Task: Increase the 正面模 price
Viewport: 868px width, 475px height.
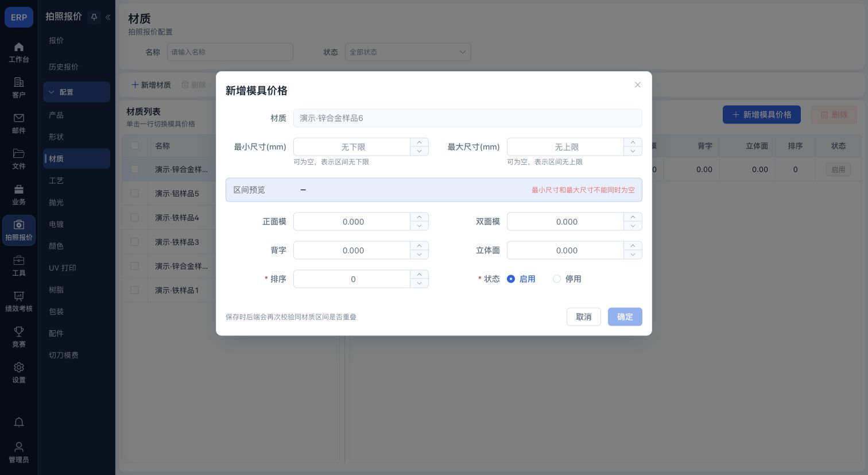Action: tap(419, 217)
